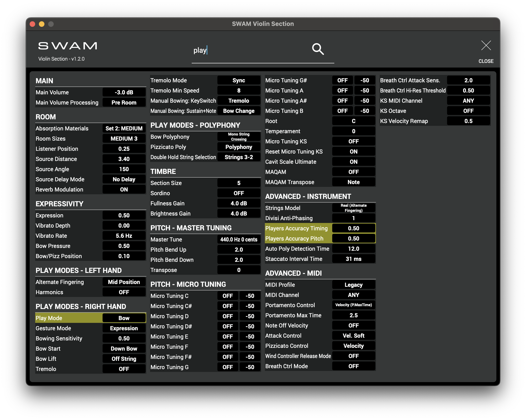
Task: Open the Play Mode Bow dropdown
Action: (124, 318)
